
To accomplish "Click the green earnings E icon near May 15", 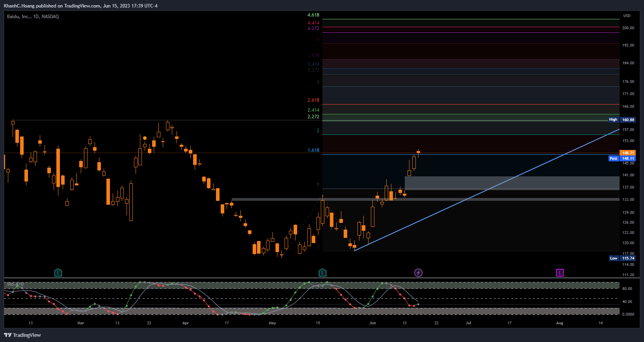I will 322,273.
